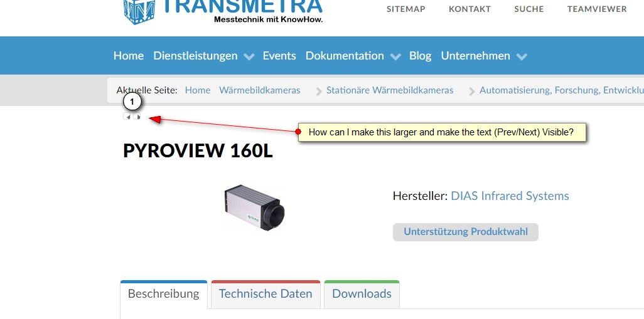644x319 pixels.
Task: Open the Dienstleistungen menu
Action: pyautogui.click(x=195, y=56)
